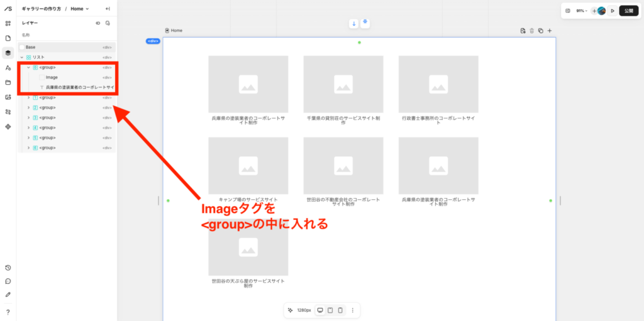Open the Pages panel icon

click(8, 38)
